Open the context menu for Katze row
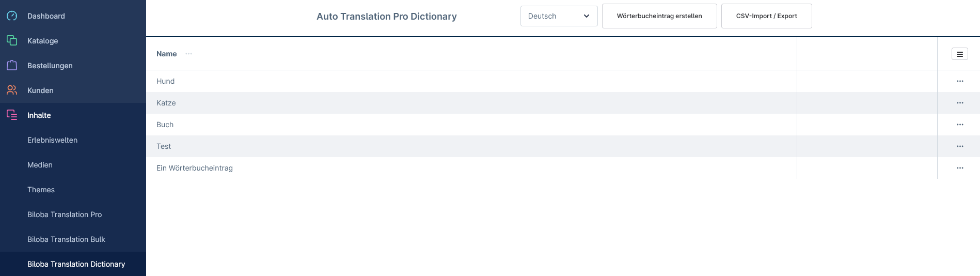980x276 pixels. pyautogui.click(x=960, y=103)
